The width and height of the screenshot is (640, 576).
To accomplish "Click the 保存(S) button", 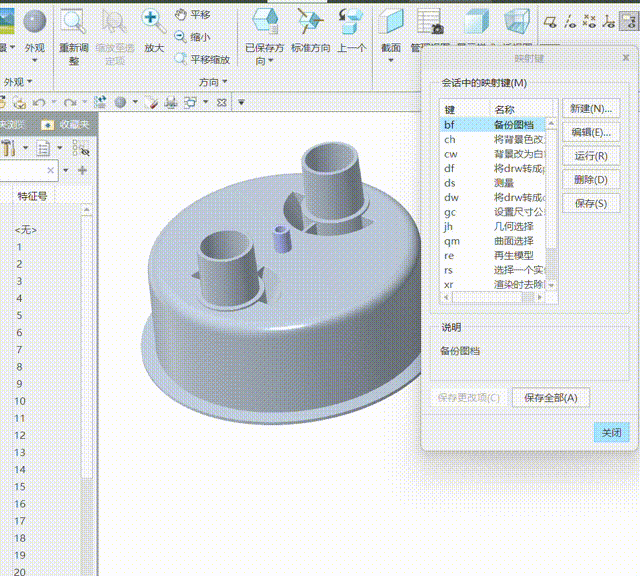I will [591, 203].
